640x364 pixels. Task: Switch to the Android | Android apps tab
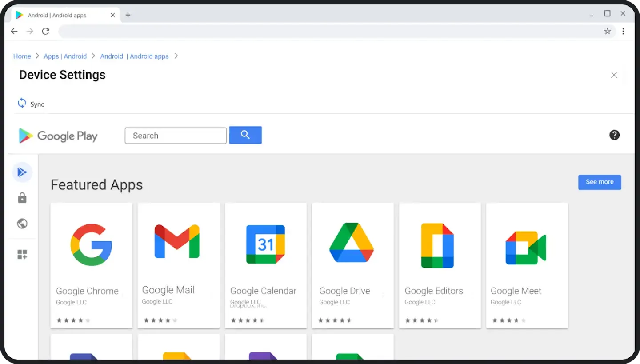coord(62,15)
